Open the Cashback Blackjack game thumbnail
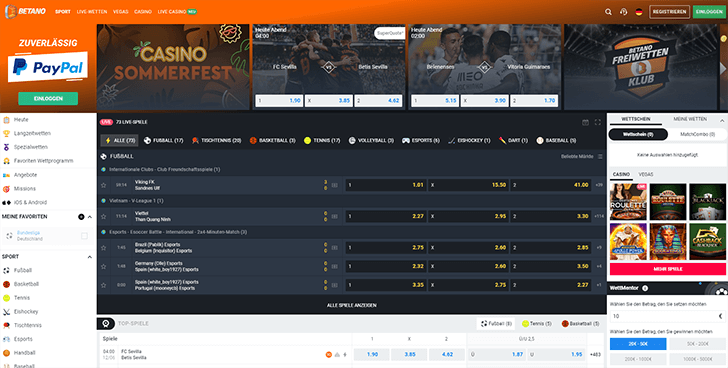Viewport: 728px width, 368px height. point(707,241)
